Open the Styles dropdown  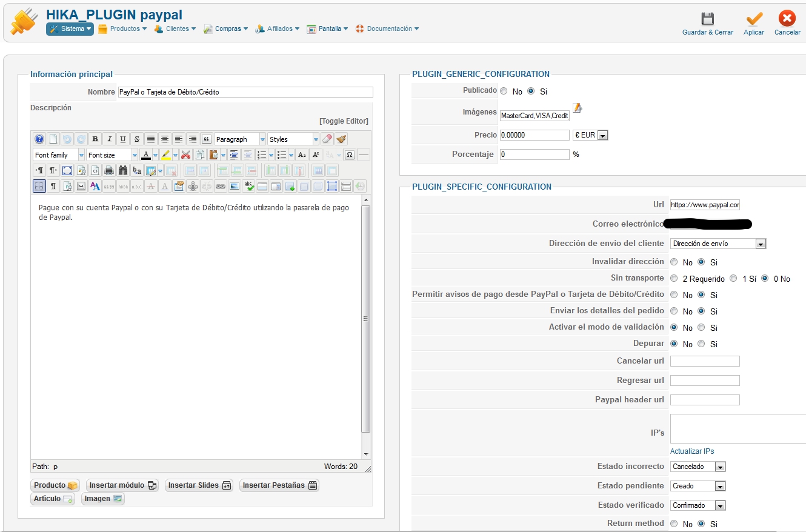coord(293,139)
